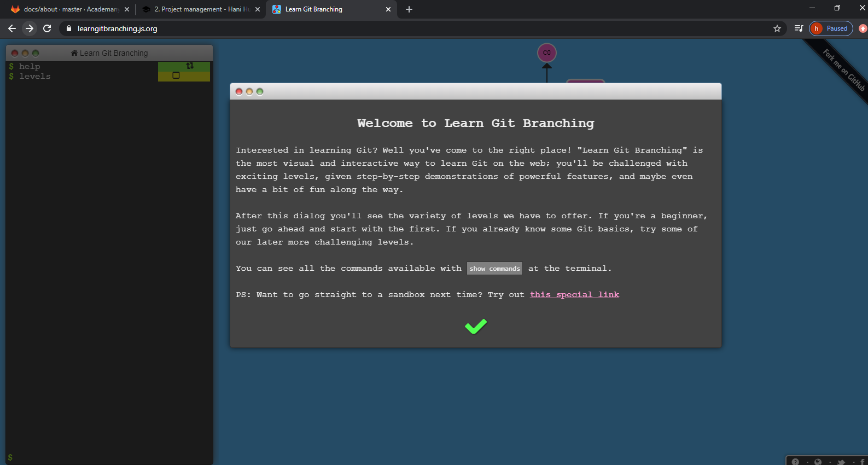Screen dimensions: 868x465
Task: Go forward in browser history
Action: point(30,28)
